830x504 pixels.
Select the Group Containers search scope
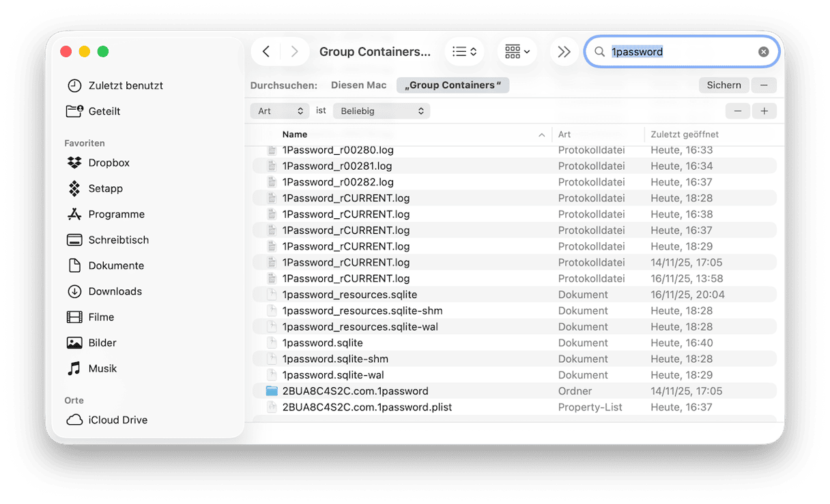click(453, 85)
